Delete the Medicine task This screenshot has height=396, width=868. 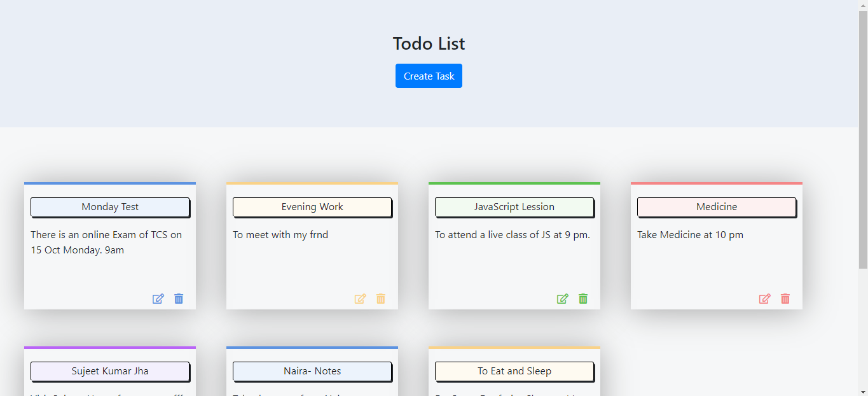(x=785, y=299)
